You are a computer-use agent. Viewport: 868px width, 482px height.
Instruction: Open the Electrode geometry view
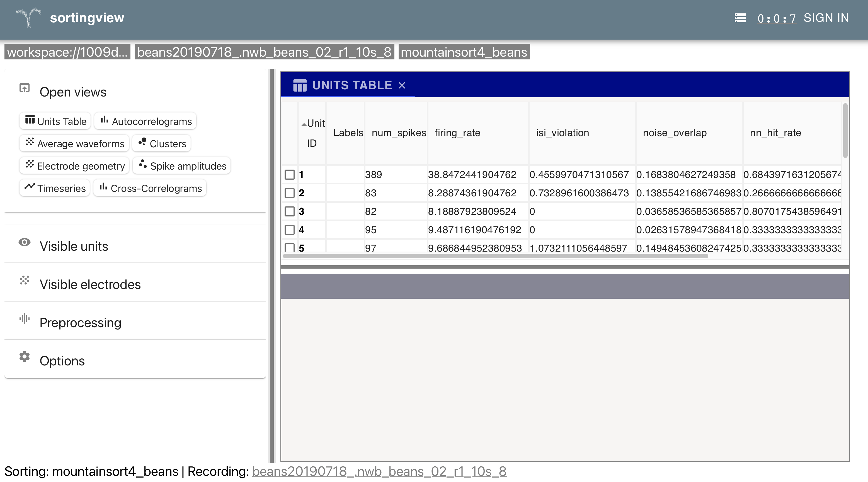pyautogui.click(x=74, y=166)
